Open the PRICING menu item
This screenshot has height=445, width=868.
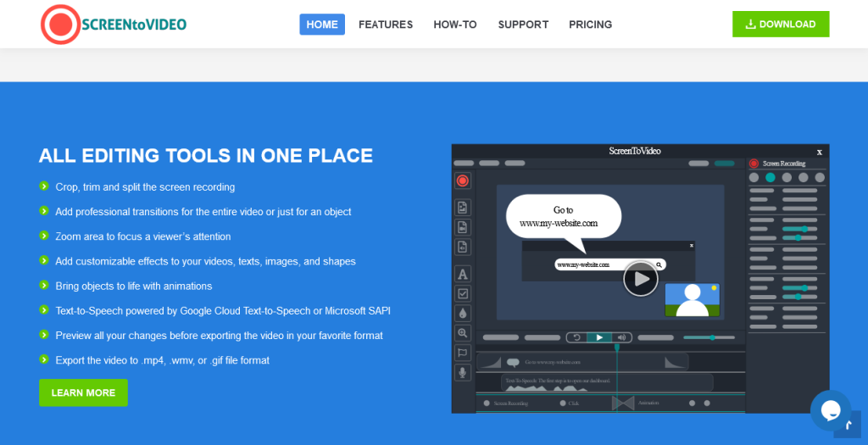click(590, 25)
